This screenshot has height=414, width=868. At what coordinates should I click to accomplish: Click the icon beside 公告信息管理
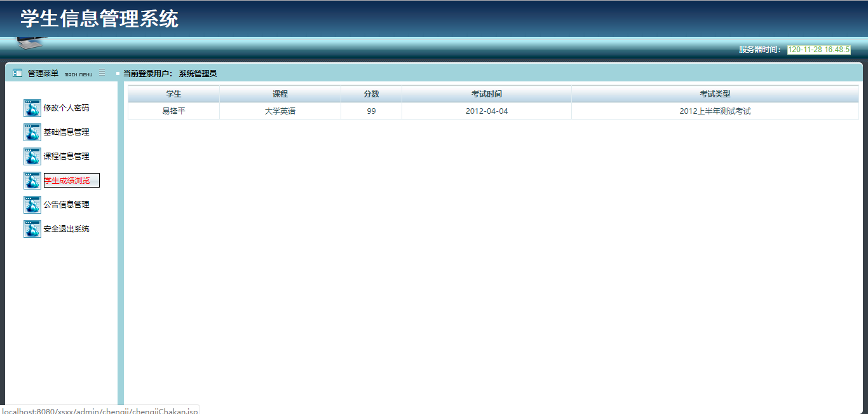pyautogui.click(x=32, y=205)
